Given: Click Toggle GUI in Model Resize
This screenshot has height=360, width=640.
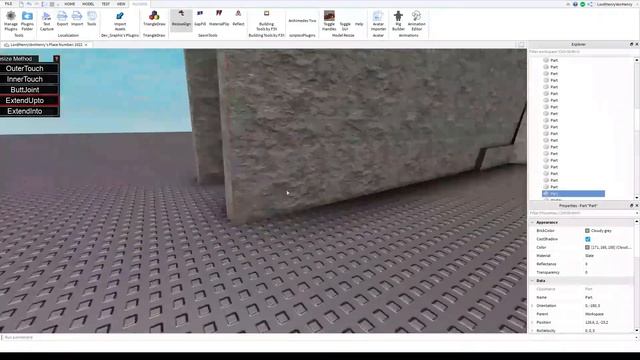Looking at the screenshot, I should [345, 26].
